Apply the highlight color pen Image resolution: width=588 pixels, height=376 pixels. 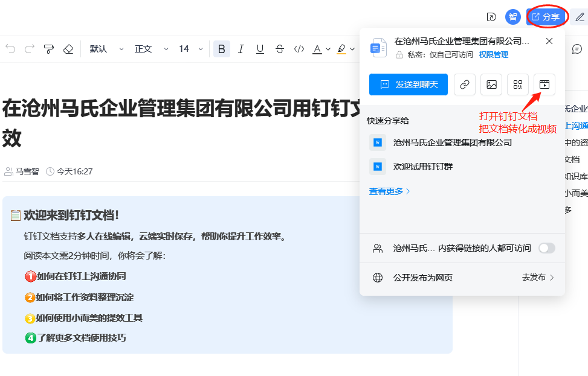(x=341, y=49)
